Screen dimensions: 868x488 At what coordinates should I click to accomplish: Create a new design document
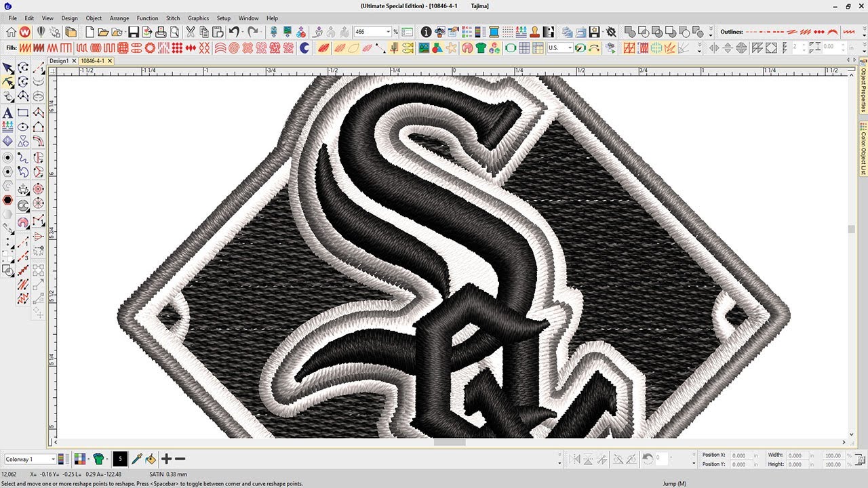click(x=90, y=32)
